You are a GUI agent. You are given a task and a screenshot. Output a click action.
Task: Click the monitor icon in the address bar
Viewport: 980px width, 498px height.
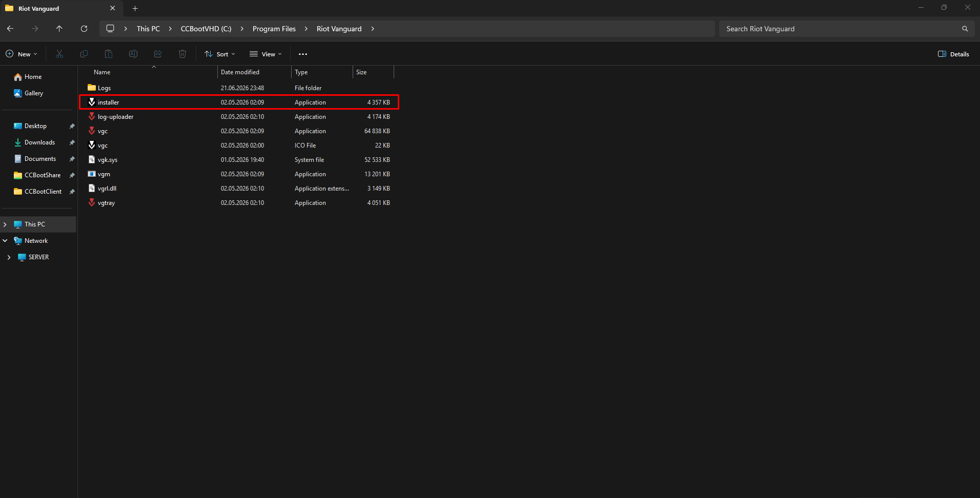[x=110, y=29]
